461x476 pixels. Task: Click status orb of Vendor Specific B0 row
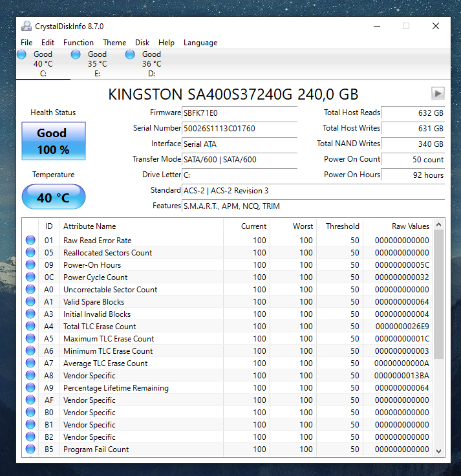(x=30, y=412)
